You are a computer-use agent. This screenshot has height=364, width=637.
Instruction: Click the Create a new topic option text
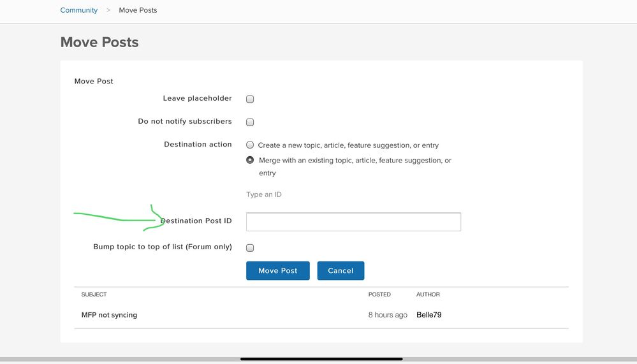pyautogui.click(x=348, y=145)
